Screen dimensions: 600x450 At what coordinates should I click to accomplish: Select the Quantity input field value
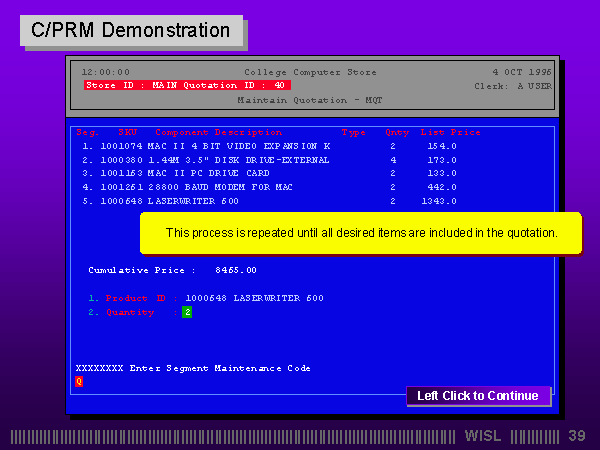pos(186,312)
